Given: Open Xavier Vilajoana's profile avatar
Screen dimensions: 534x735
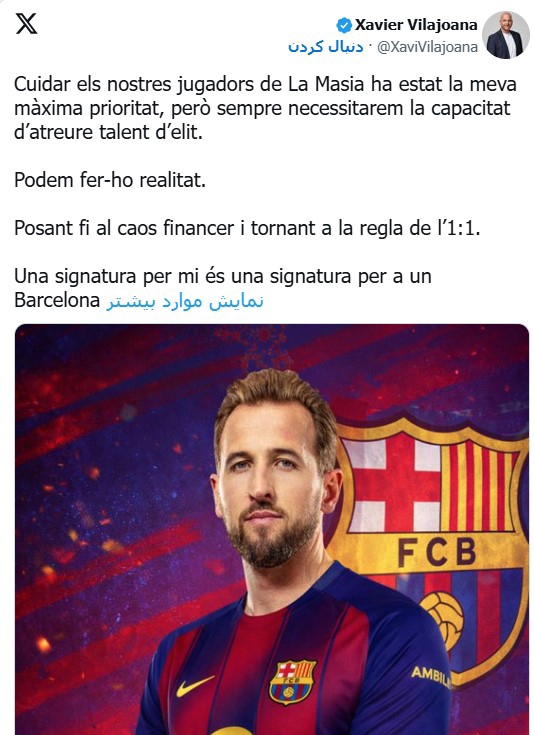Looking at the screenshot, I should (505, 35).
